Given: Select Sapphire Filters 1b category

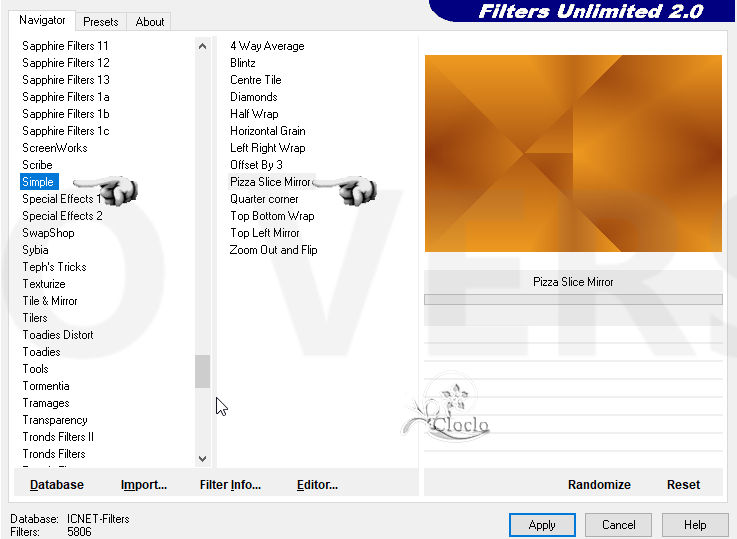Looking at the screenshot, I should click(x=66, y=114).
